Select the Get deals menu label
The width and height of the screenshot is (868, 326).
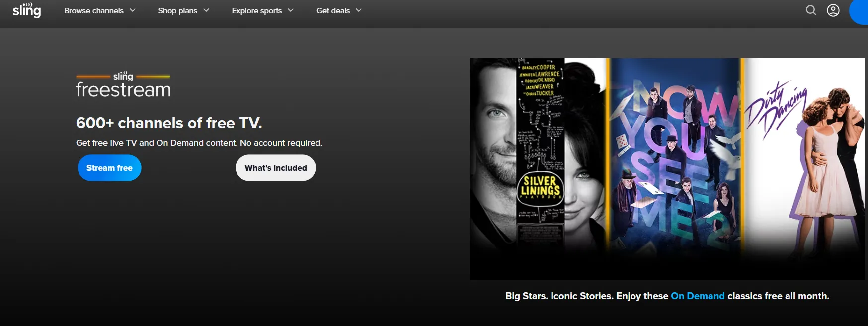click(x=333, y=10)
